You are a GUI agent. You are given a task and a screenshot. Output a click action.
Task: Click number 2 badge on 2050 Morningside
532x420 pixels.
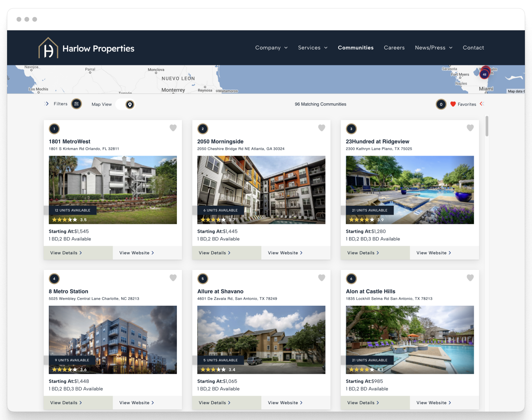pos(203,129)
